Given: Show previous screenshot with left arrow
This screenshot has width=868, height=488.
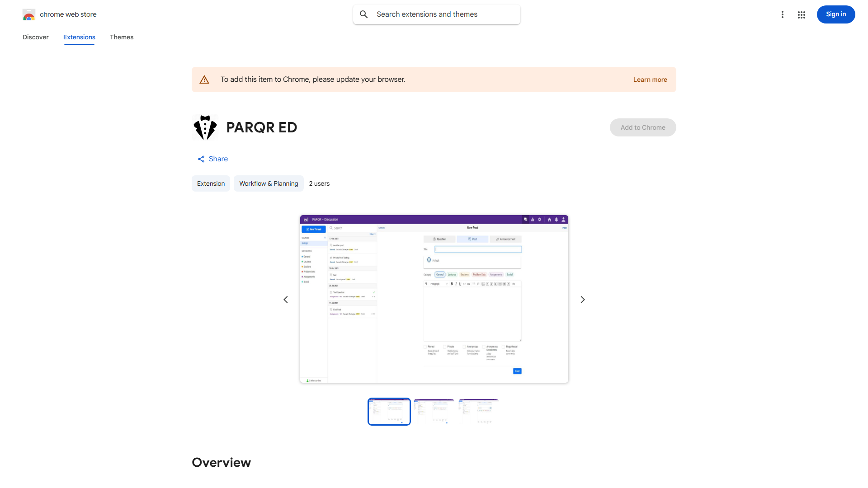Looking at the screenshot, I should (286, 300).
